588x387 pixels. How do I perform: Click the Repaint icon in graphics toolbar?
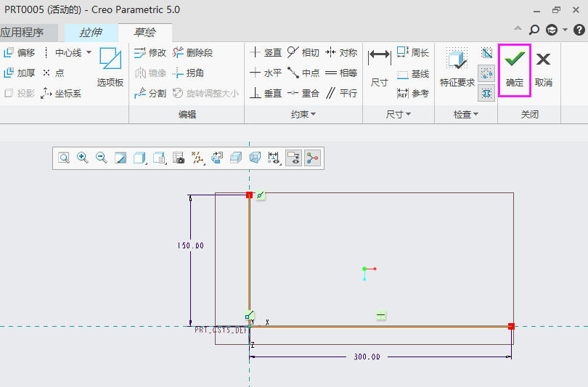pyautogui.click(x=121, y=158)
